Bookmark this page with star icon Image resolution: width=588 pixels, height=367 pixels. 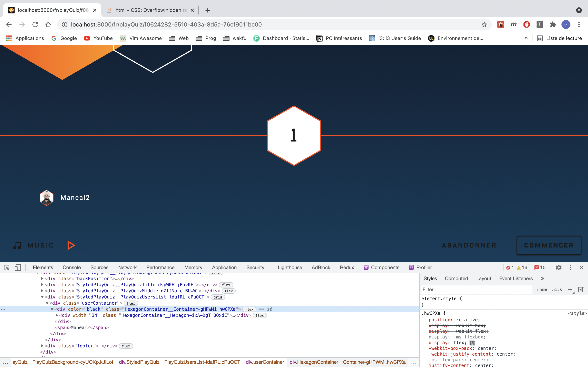tap(484, 24)
